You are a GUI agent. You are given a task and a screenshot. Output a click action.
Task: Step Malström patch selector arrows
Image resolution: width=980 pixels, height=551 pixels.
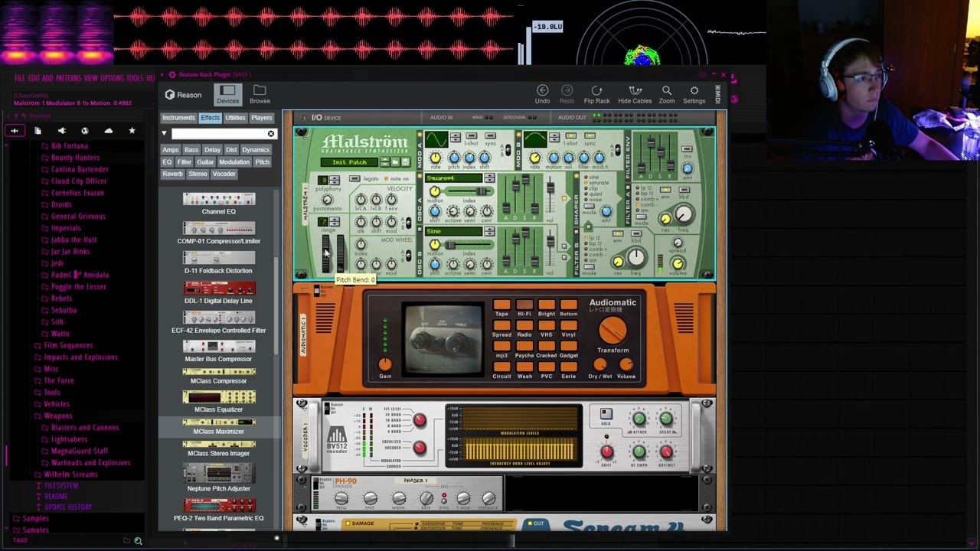tap(385, 162)
